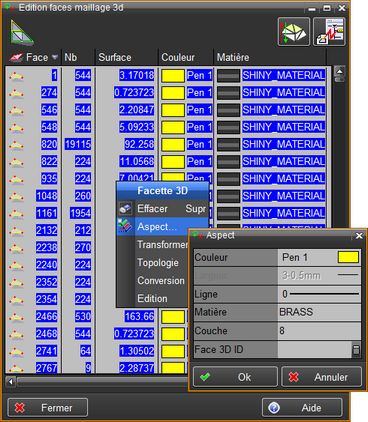
Task: Open the Couleur Pen 1 selector in Aspect
Action: tap(319, 257)
